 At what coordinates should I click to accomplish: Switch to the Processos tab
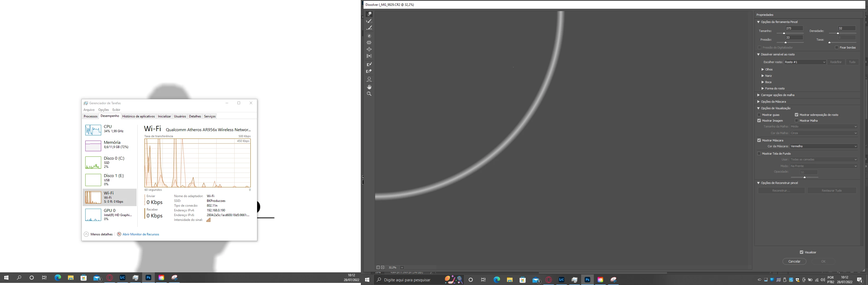pos(90,116)
